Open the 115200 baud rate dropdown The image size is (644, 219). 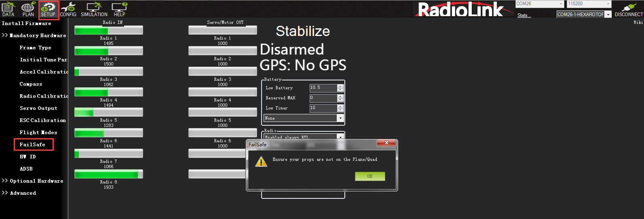click(608, 4)
